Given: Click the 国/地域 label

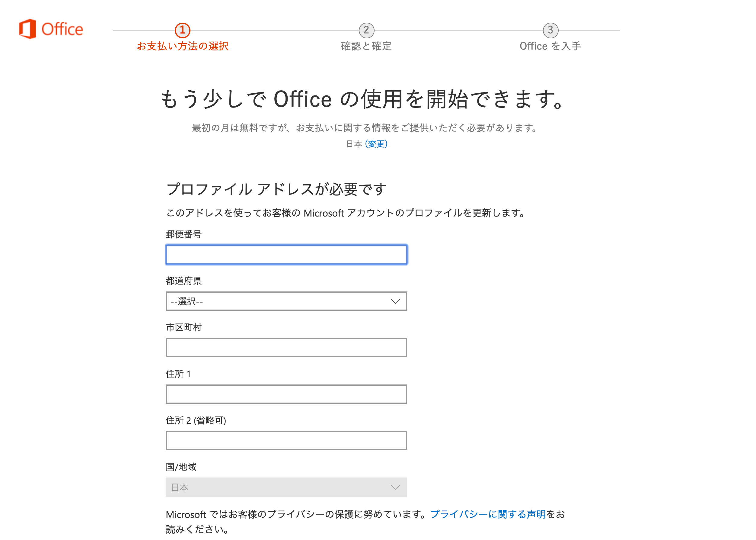Looking at the screenshot, I should pos(181,467).
